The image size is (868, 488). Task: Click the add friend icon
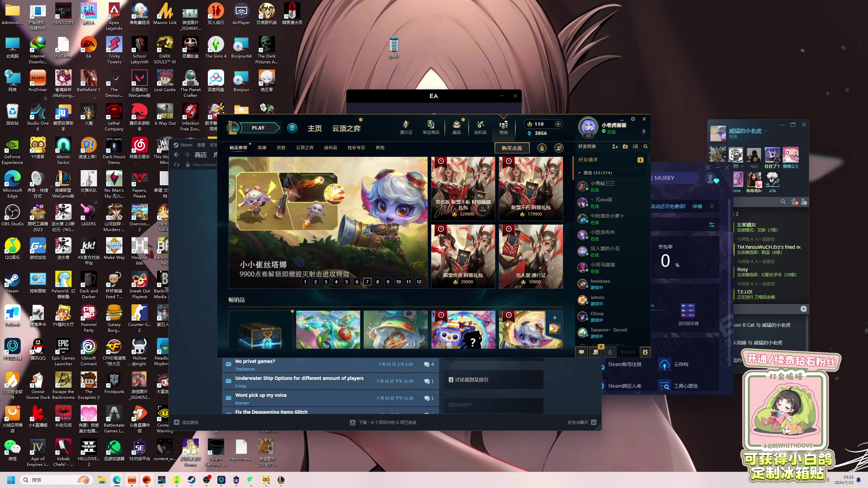[615, 146]
